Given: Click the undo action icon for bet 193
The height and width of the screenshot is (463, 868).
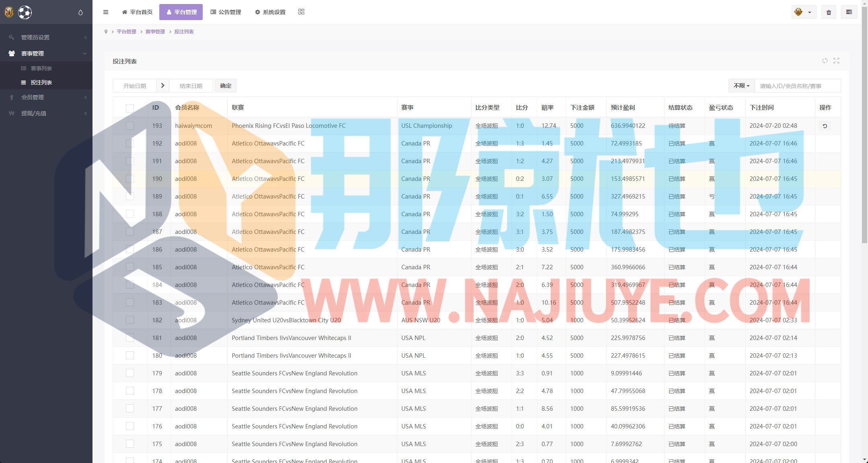Looking at the screenshot, I should (825, 126).
